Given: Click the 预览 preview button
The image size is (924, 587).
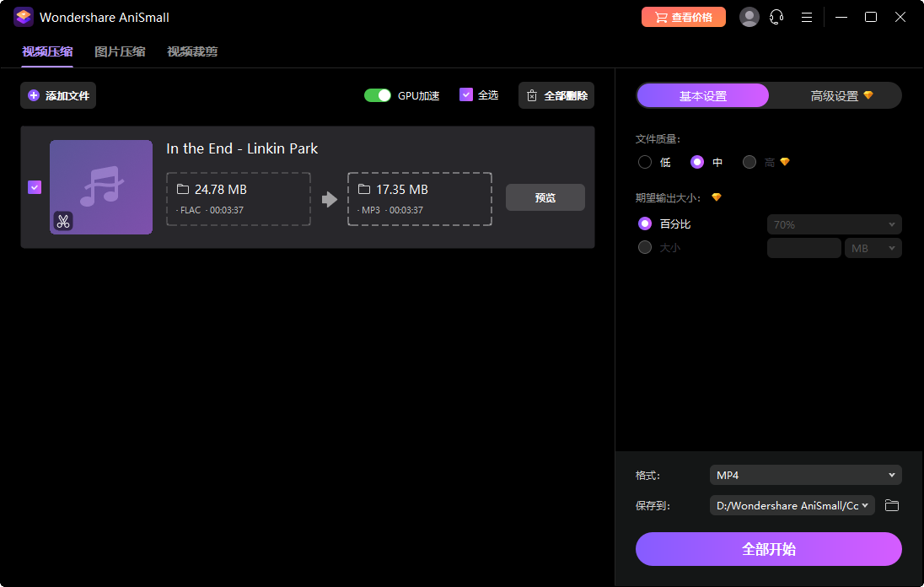Looking at the screenshot, I should coord(545,197).
